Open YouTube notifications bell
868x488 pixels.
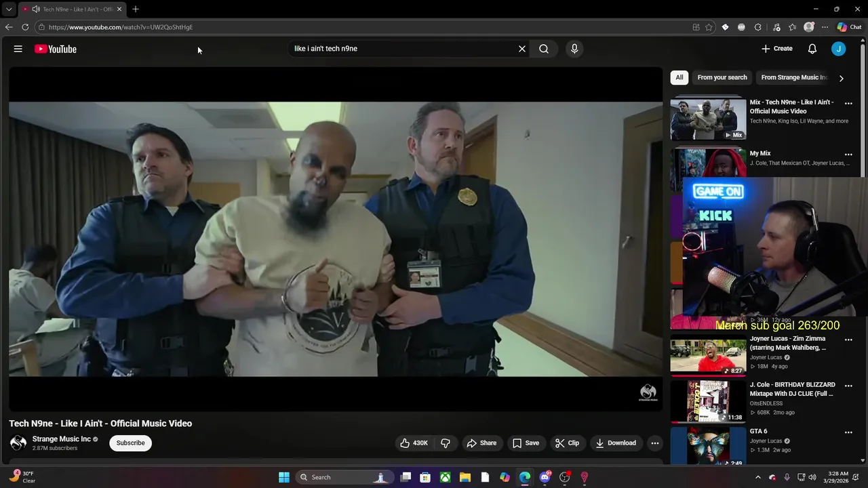pyautogui.click(x=812, y=49)
